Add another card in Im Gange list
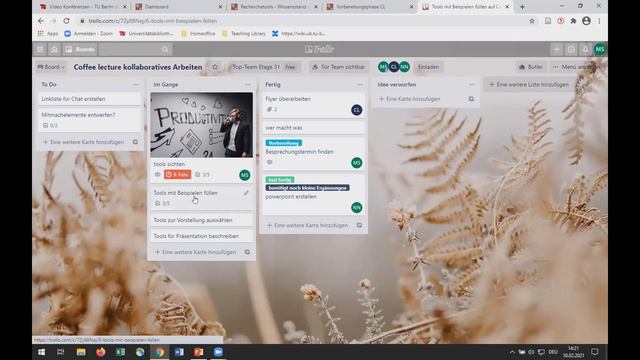640x360 pixels. click(196, 252)
